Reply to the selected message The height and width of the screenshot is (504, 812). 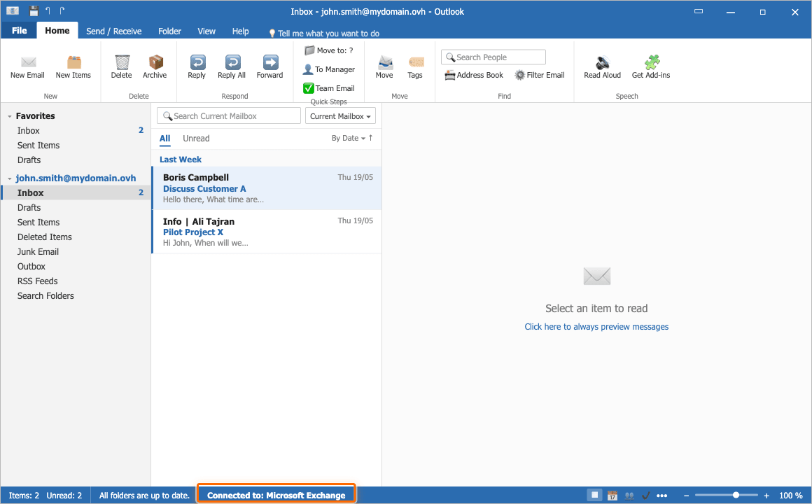pos(197,67)
